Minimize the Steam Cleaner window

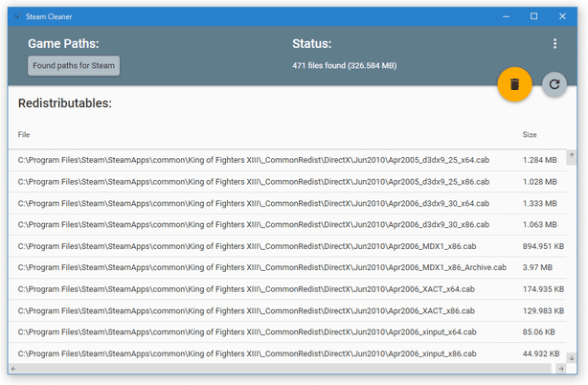point(506,16)
